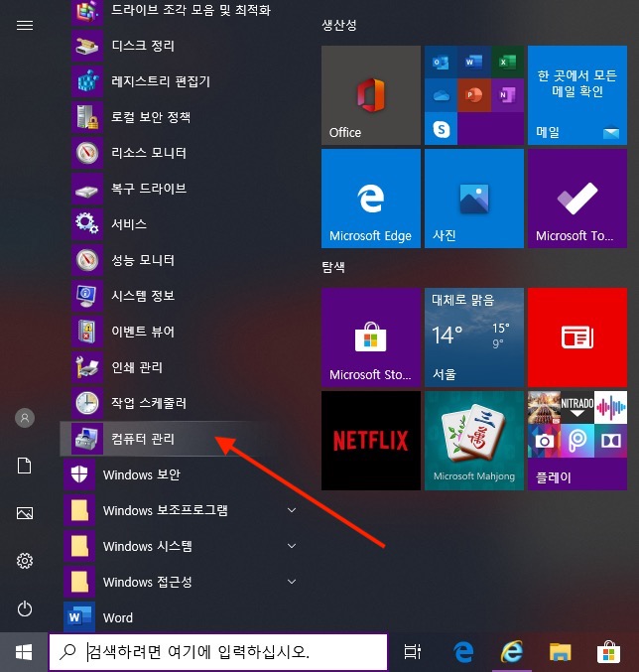Viewport: 639px width, 672px height.
Task: Open Disk Cleanup (디스크 정리)
Action: pyautogui.click(x=180, y=46)
